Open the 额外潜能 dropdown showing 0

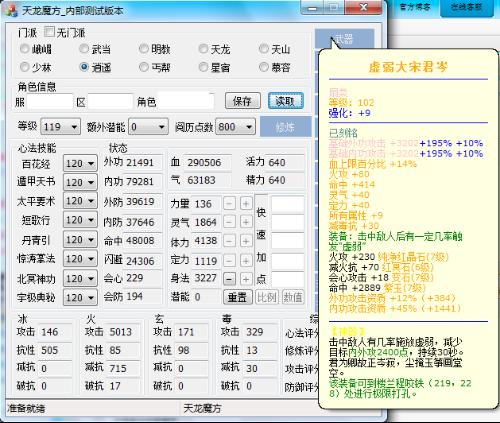click(x=148, y=127)
